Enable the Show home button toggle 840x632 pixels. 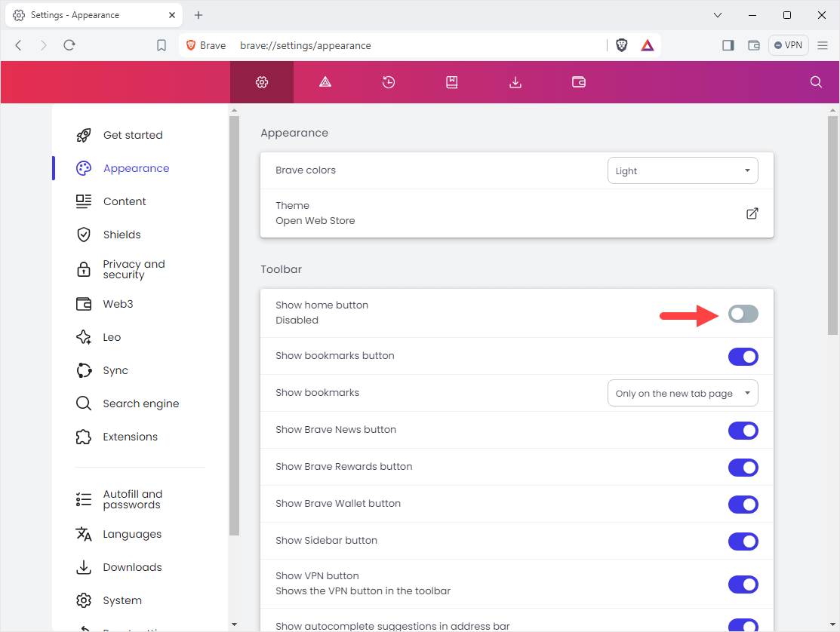[743, 314]
